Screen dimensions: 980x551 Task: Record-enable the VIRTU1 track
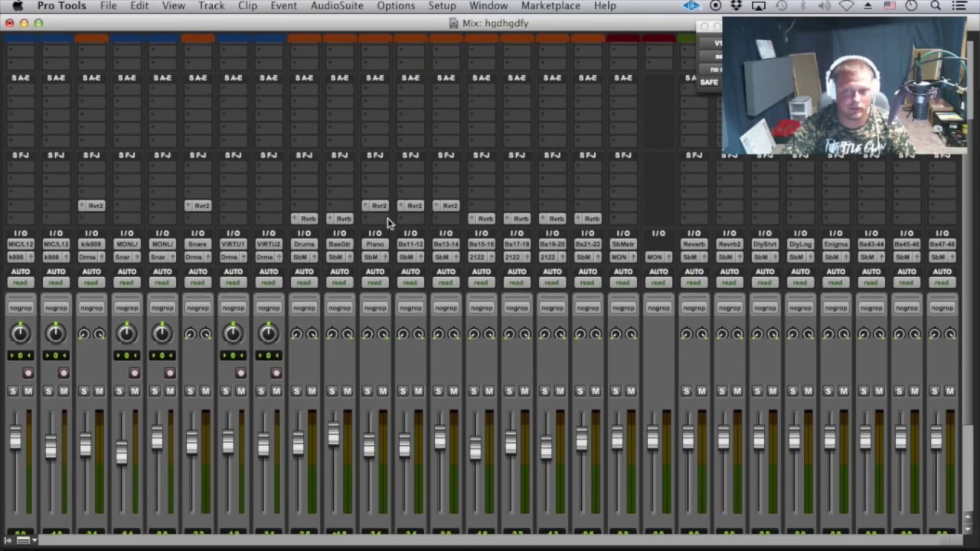pyautogui.click(x=240, y=373)
